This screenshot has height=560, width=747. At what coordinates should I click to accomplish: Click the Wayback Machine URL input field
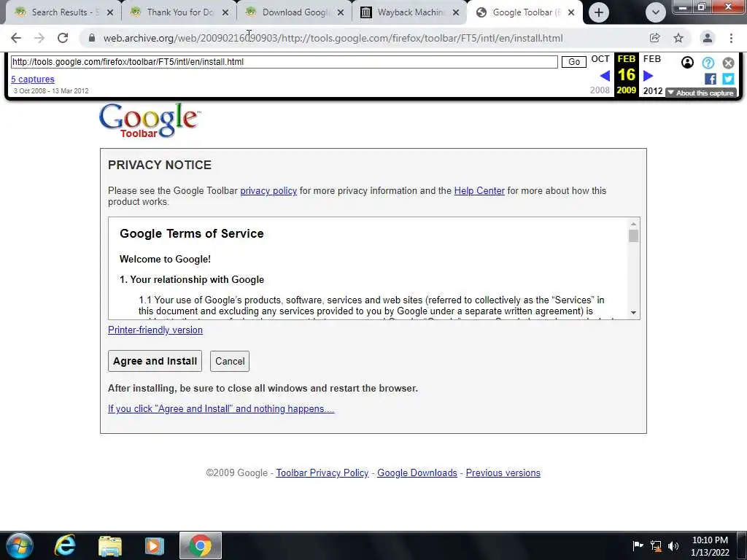click(x=284, y=62)
